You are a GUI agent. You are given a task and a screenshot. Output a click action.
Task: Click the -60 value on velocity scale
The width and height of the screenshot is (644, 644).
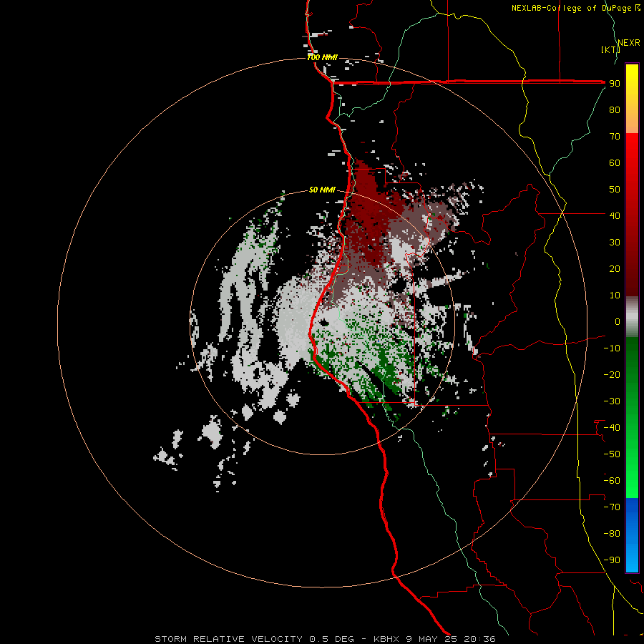tap(612, 481)
